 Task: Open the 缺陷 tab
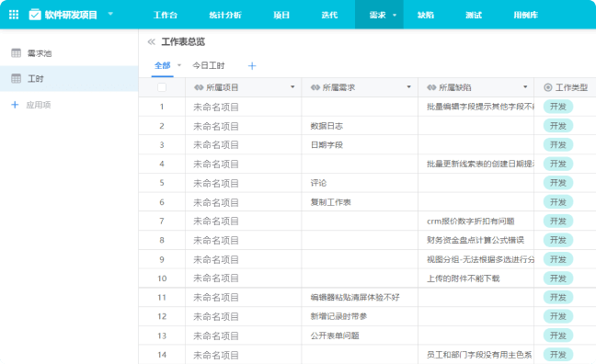(x=425, y=16)
